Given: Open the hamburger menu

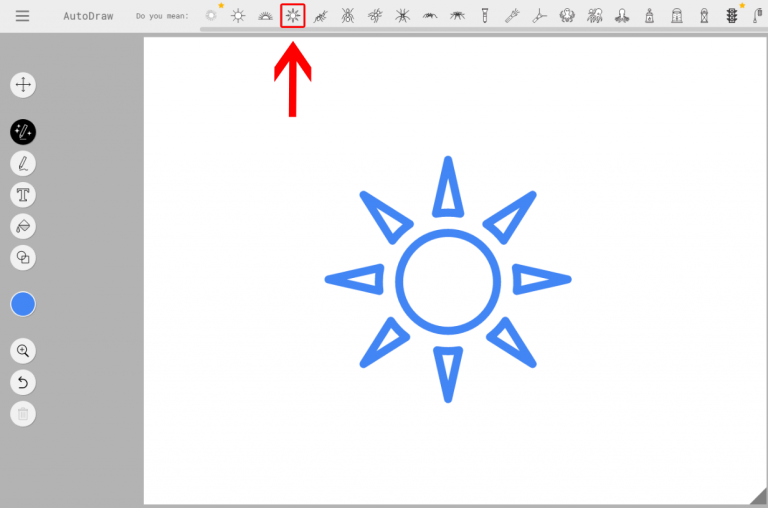Looking at the screenshot, I should click(22, 16).
